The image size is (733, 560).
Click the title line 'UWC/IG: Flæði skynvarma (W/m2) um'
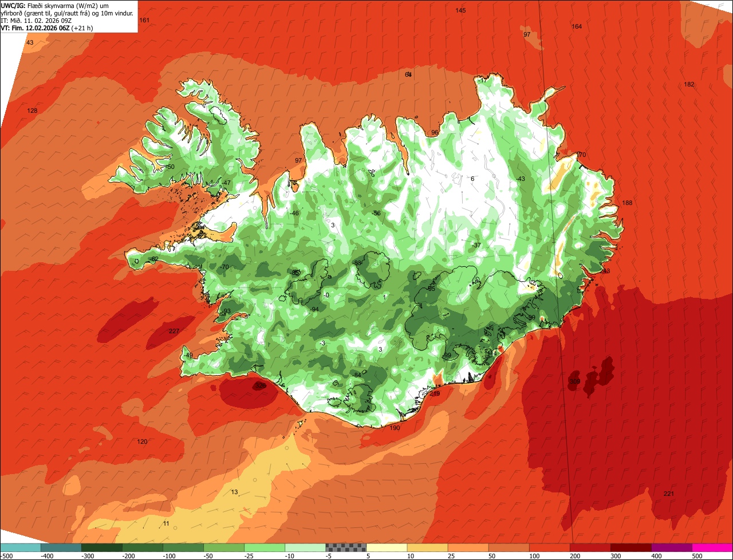[55, 5]
